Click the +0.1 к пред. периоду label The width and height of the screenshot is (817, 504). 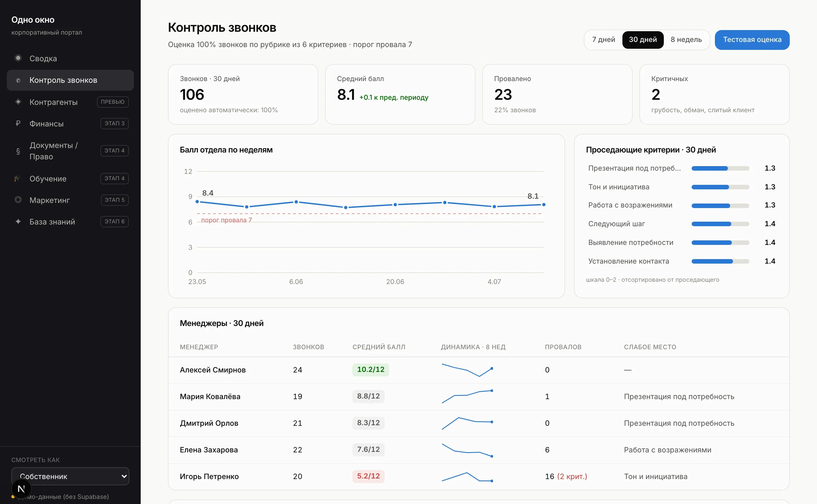coord(394,98)
